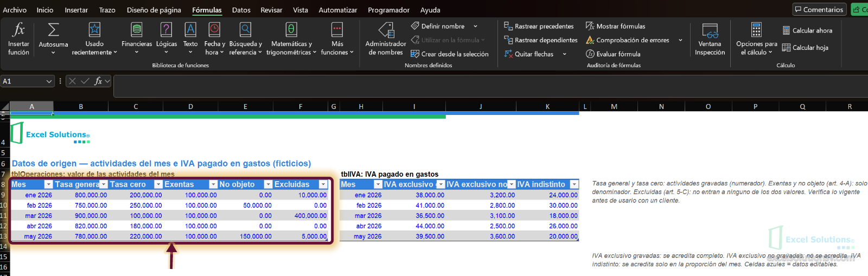Viewport: 868px width, 276px height.
Task: Open filter dropdown for Excluidas column
Action: tap(323, 184)
